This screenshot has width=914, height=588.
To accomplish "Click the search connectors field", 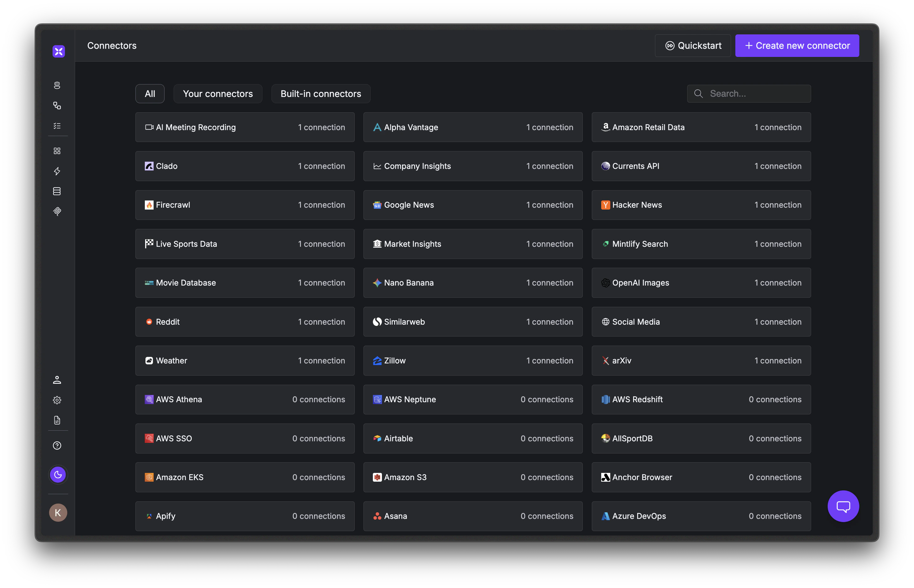I will point(748,94).
